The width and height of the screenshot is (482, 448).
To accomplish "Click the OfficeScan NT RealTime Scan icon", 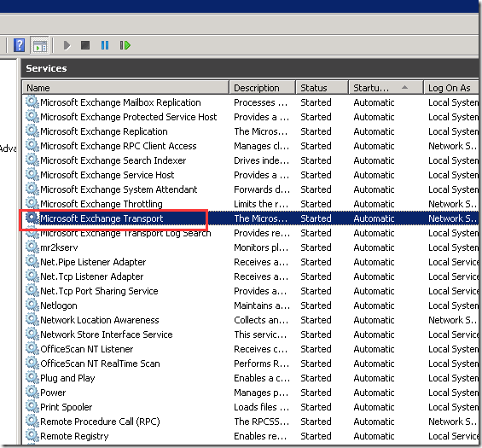I will (x=32, y=363).
